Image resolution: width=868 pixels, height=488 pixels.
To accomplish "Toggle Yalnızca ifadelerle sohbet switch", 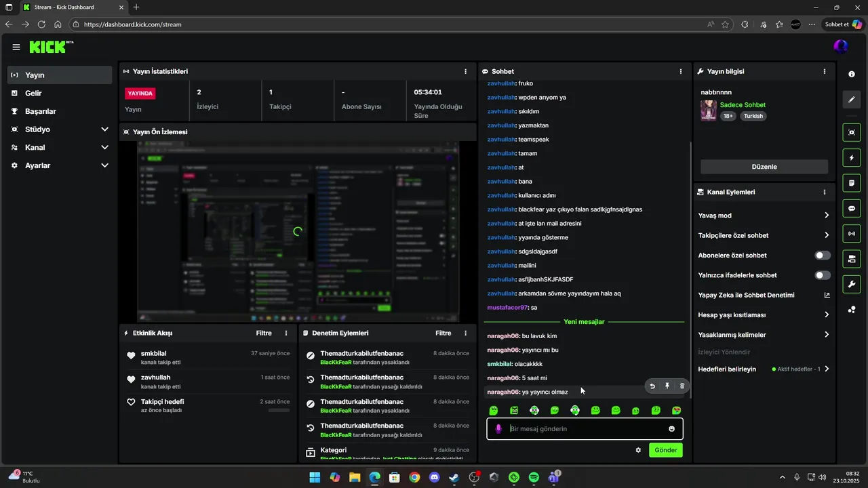I will pos(823,275).
